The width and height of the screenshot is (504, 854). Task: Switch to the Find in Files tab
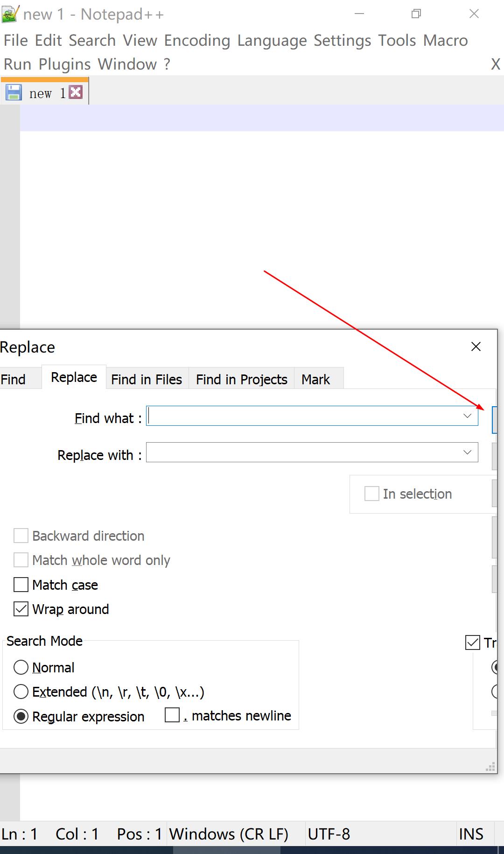(x=147, y=379)
